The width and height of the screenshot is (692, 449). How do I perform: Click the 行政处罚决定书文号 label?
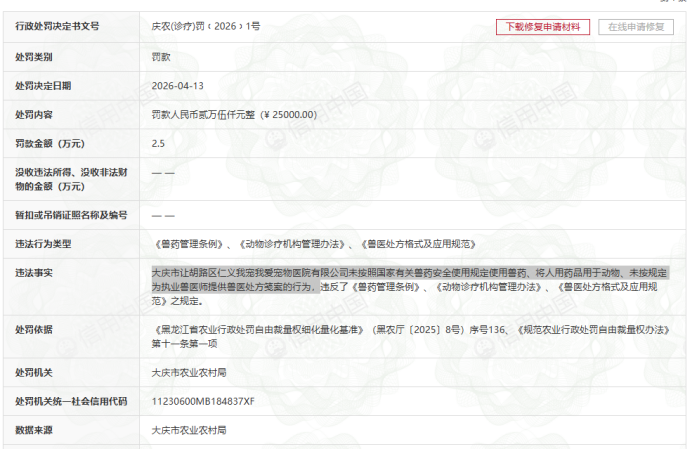click(57, 26)
